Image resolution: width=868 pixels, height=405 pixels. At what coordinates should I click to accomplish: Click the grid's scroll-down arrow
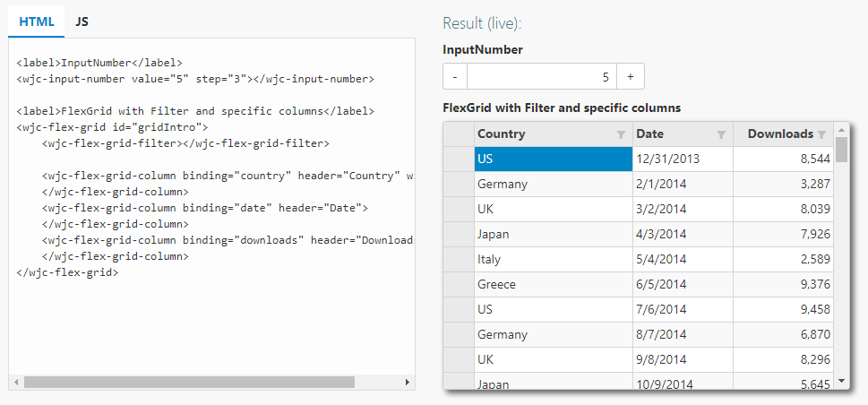click(841, 382)
